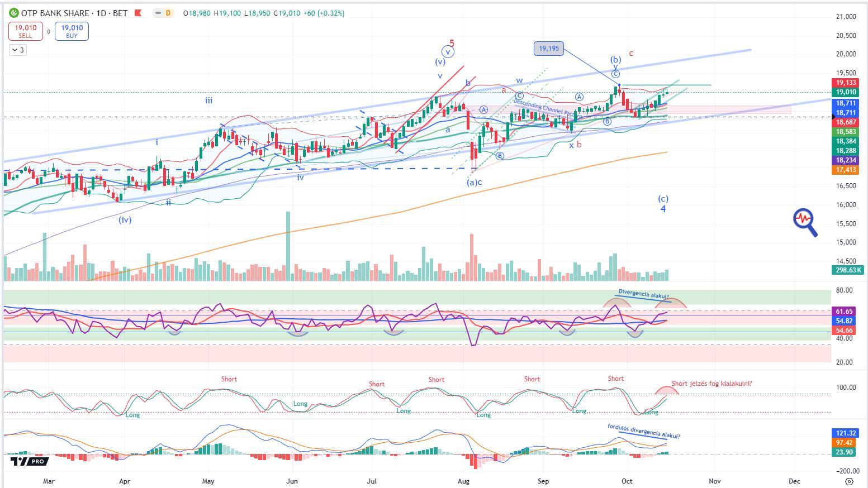Click the TradingView PRO logo
Screen dimensions: 868x488
click(30, 461)
